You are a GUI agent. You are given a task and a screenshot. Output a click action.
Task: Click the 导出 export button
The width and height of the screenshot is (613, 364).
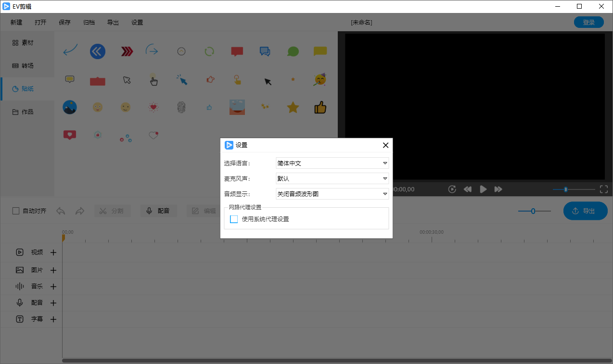(x=585, y=211)
